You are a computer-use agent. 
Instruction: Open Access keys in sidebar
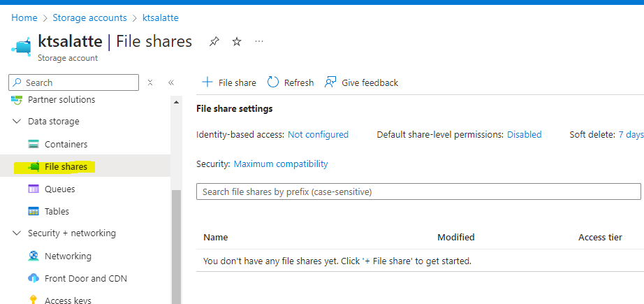point(68,300)
